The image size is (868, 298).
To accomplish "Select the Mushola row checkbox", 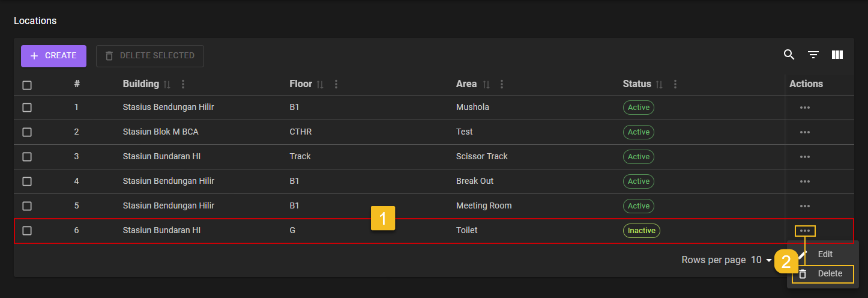I will (27, 108).
